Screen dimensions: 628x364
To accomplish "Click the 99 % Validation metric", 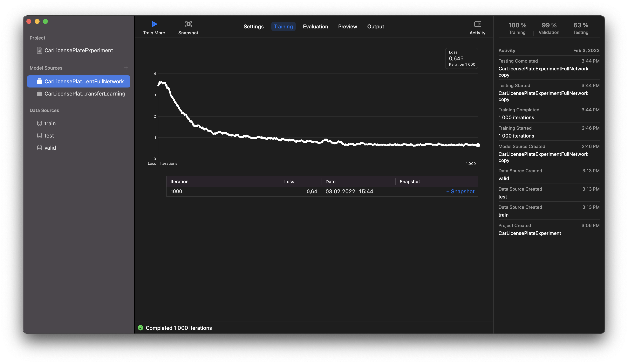I will pyautogui.click(x=549, y=28).
